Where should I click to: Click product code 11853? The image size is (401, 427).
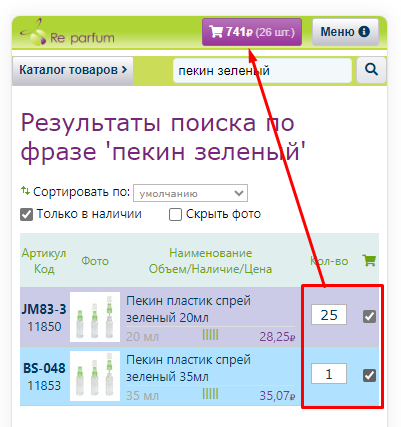(x=44, y=386)
